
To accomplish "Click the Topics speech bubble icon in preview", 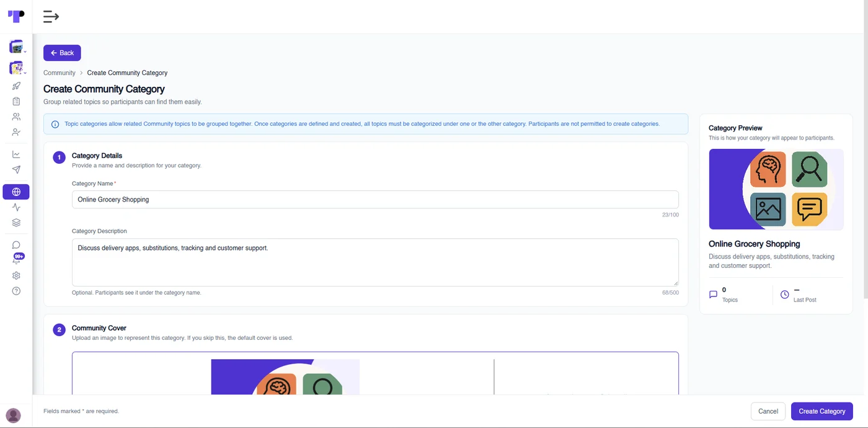I will pos(713,295).
